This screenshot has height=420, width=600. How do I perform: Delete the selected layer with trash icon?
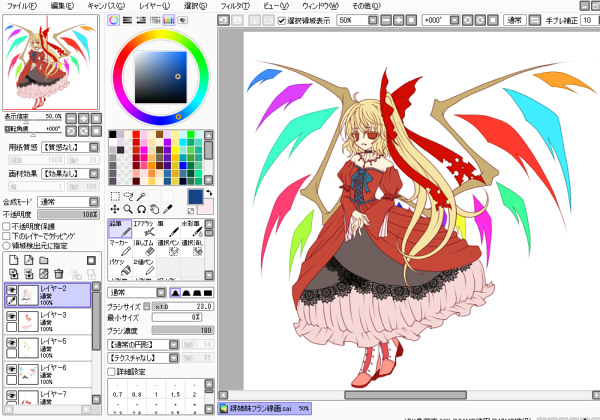[x=59, y=273]
